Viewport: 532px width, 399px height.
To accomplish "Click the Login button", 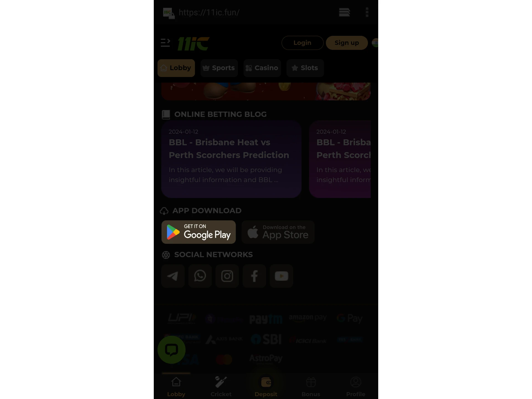I will (302, 42).
